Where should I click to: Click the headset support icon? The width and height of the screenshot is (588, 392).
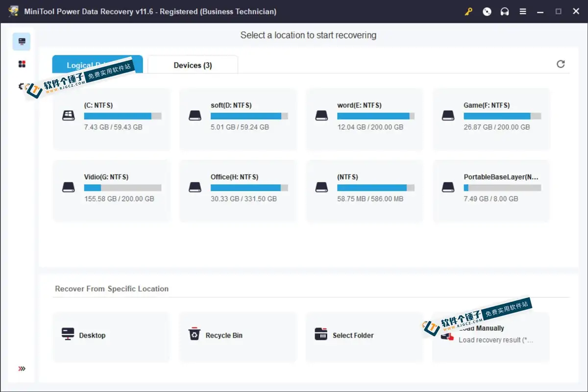pyautogui.click(x=505, y=11)
